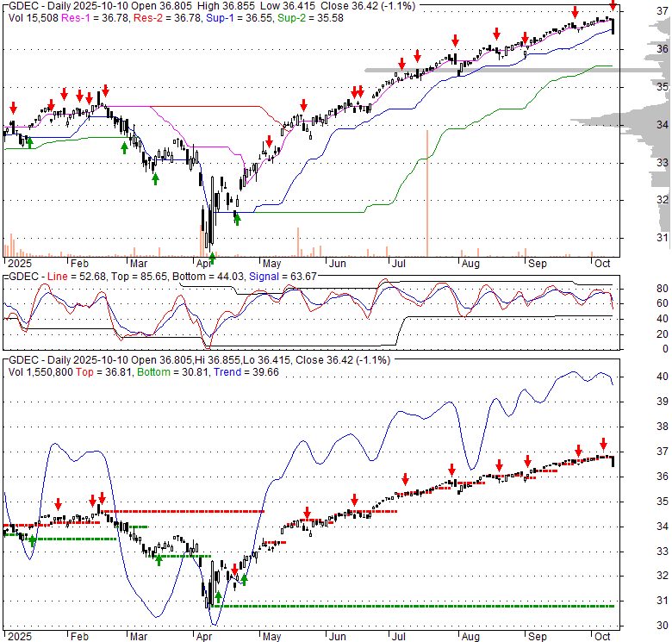Click the green up arrow below the April low in top chart

tap(212, 257)
